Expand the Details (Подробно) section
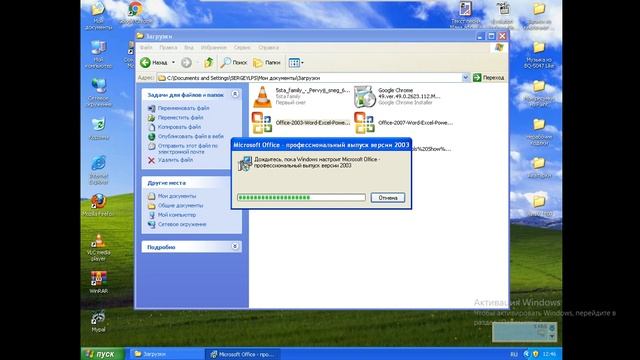 click(x=235, y=247)
